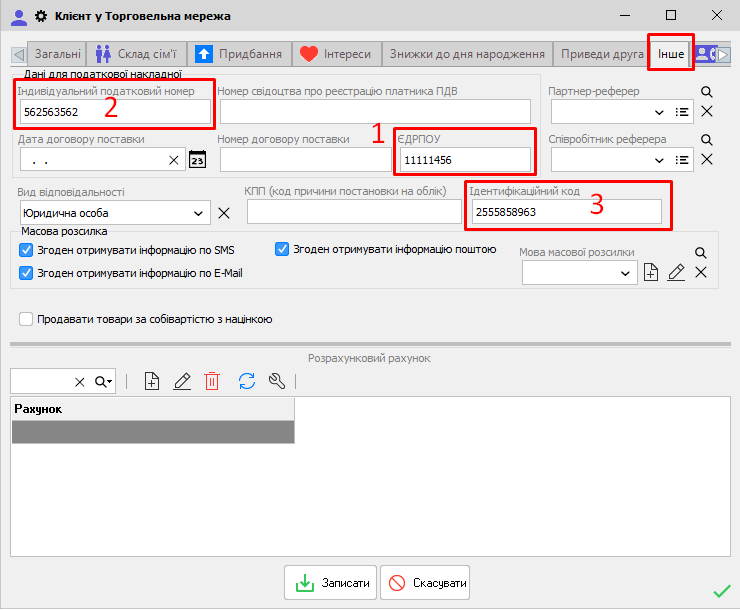740x610 pixels.
Task: Open Мова масової розсилки dropdown
Action: pyautogui.click(x=626, y=272)
